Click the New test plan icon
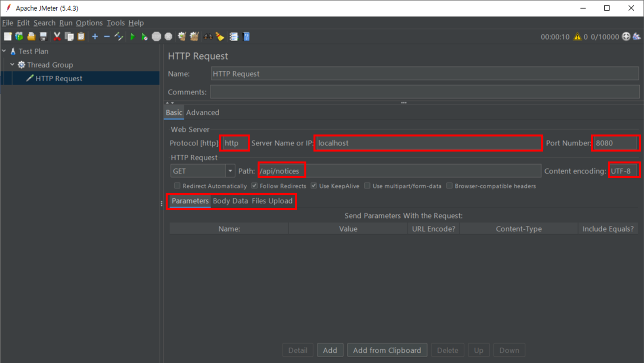The width and height of the screenshot is (644, 363). coord(8,37)
